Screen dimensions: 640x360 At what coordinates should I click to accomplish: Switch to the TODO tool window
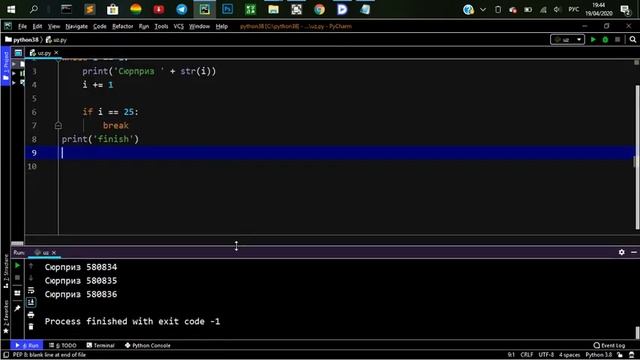point(63,345)
